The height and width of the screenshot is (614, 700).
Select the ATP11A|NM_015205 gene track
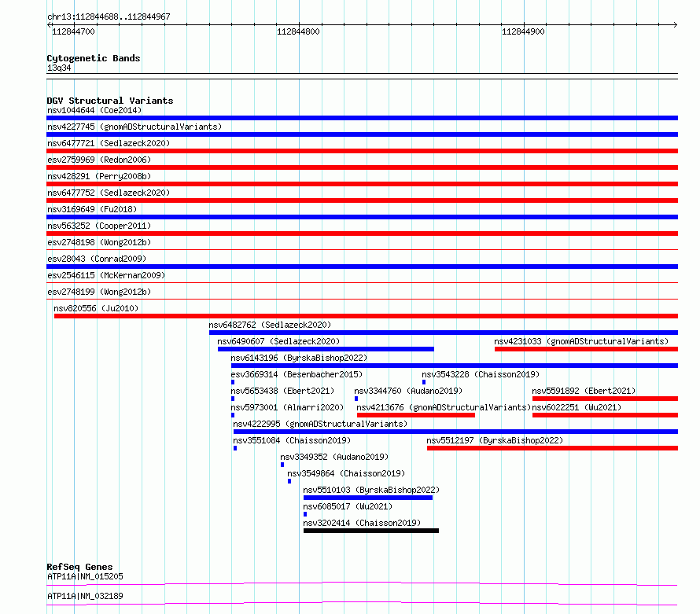click(x=362, y=583)
